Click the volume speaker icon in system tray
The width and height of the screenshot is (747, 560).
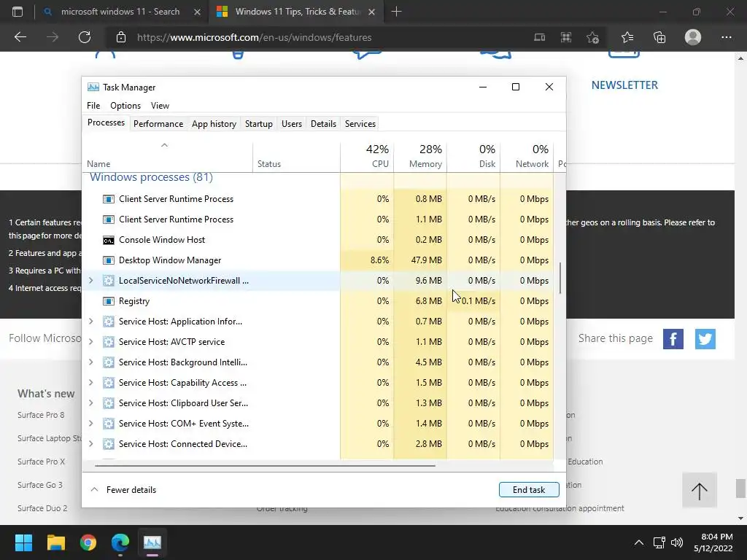(676, 542)
